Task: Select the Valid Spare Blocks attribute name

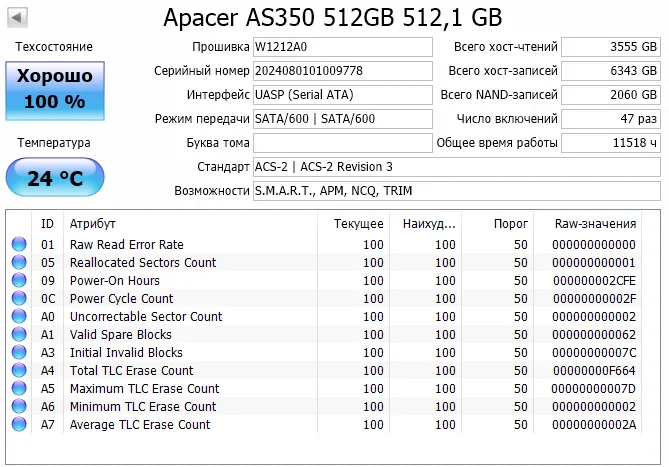Action: coord(121,334)
